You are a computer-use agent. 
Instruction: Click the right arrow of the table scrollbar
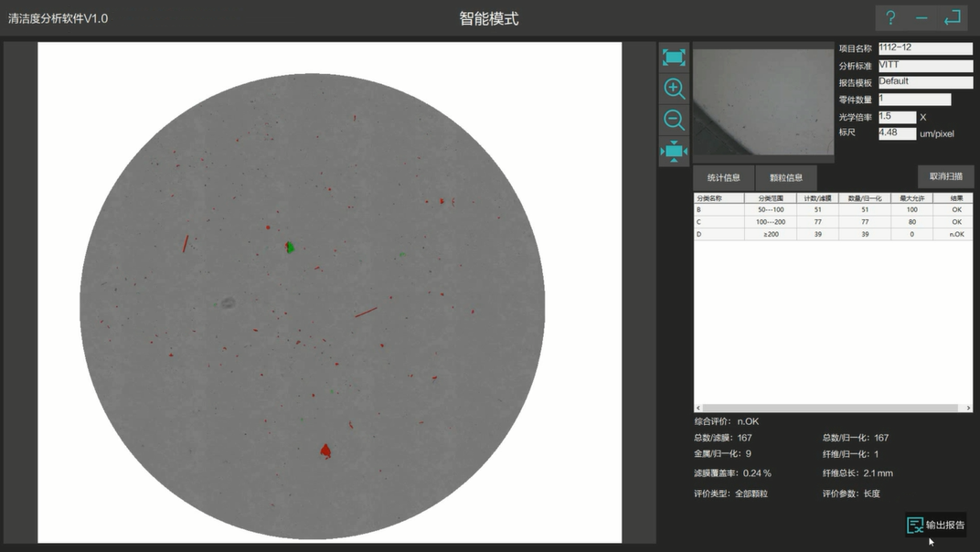point(968,408)
